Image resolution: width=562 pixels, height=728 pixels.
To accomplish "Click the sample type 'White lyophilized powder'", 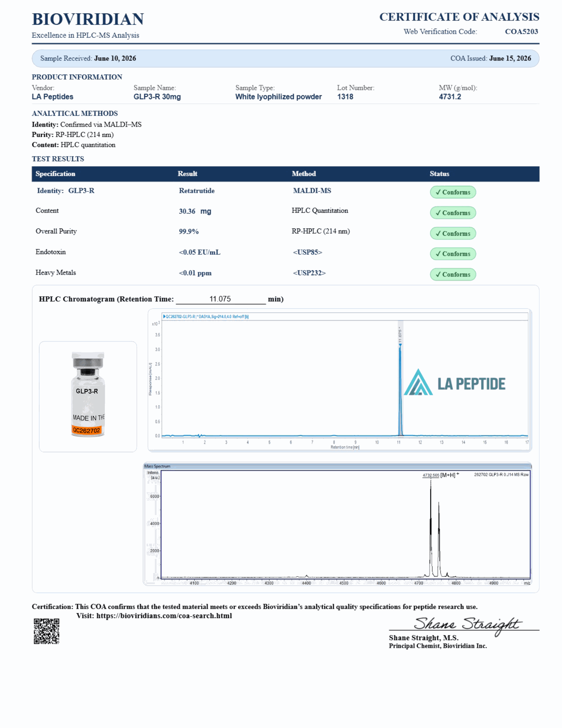I will (278, 97).
